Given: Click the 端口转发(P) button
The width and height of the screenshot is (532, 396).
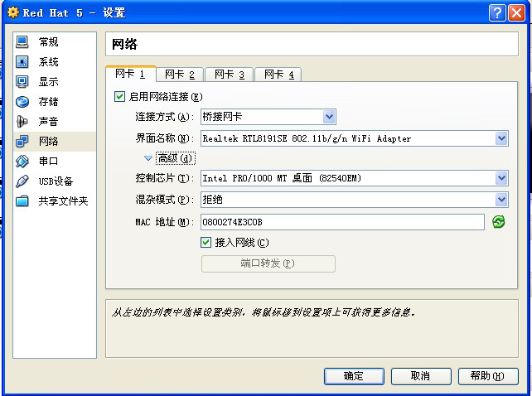Looking at the screenshot, I should point(268,263).
